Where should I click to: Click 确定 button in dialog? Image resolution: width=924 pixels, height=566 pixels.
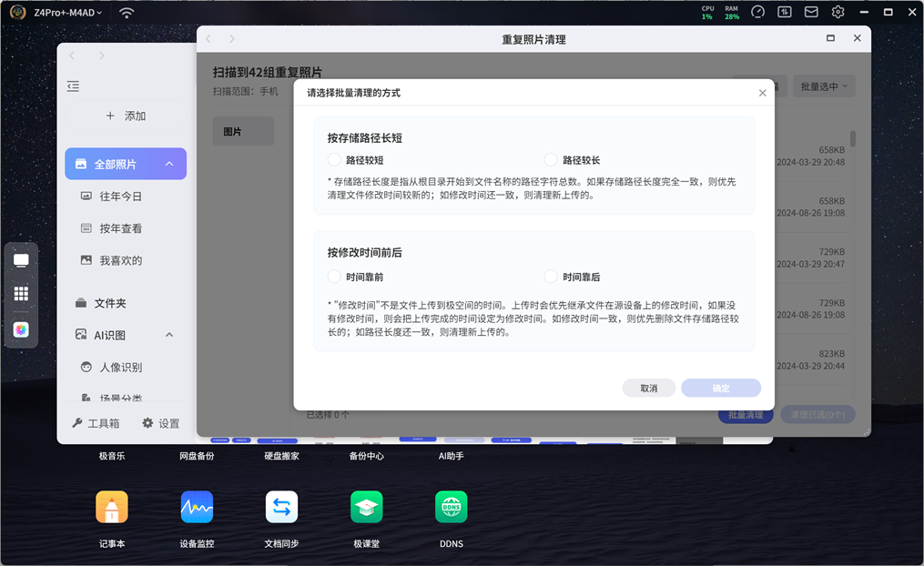[x=721, y=389]
